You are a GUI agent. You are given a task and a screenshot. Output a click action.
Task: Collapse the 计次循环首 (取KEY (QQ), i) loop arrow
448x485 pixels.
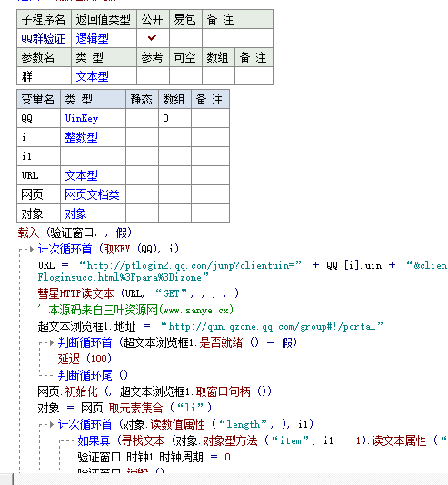click(32, 249)
